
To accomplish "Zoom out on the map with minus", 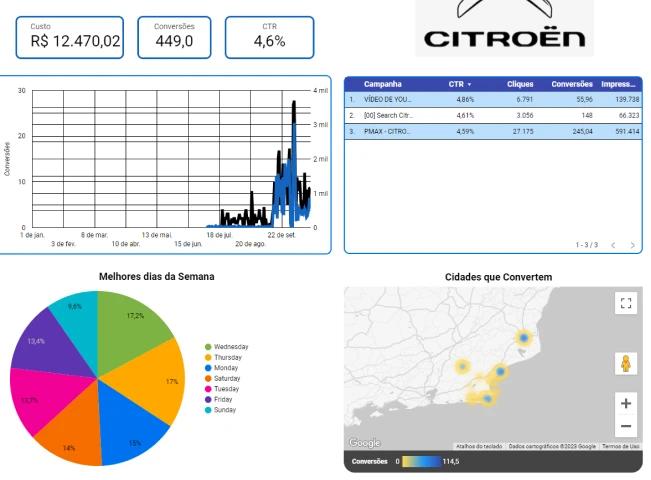I will (x=626, y=426).
